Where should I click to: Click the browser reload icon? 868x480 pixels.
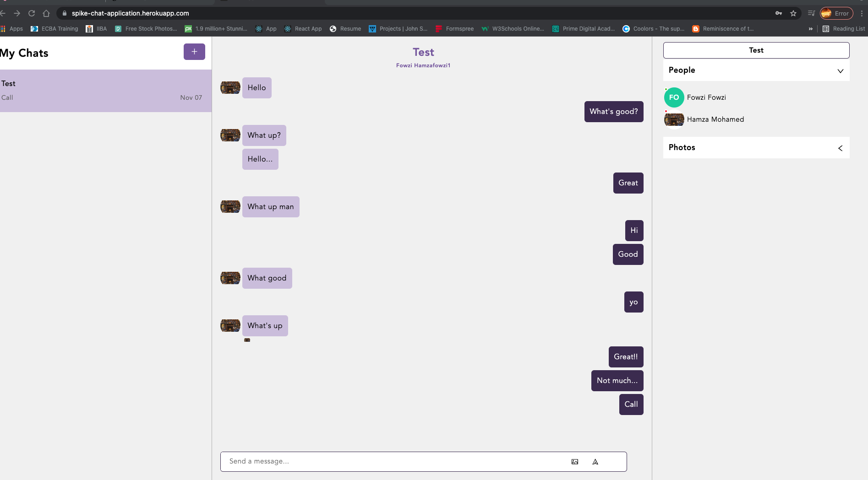(x=32, y=13)
